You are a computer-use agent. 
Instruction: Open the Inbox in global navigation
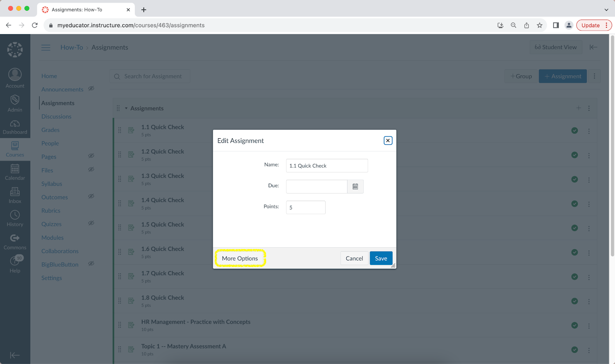[15, 195]
